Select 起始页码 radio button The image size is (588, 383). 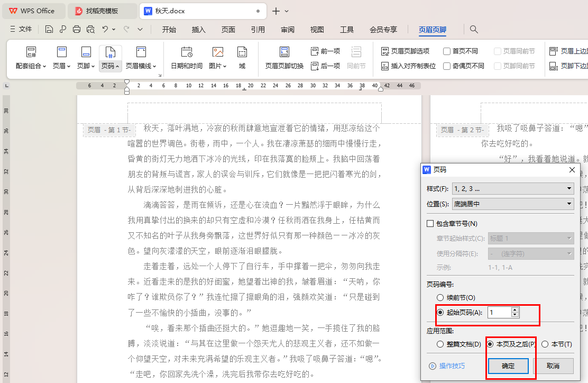point(440,313)
